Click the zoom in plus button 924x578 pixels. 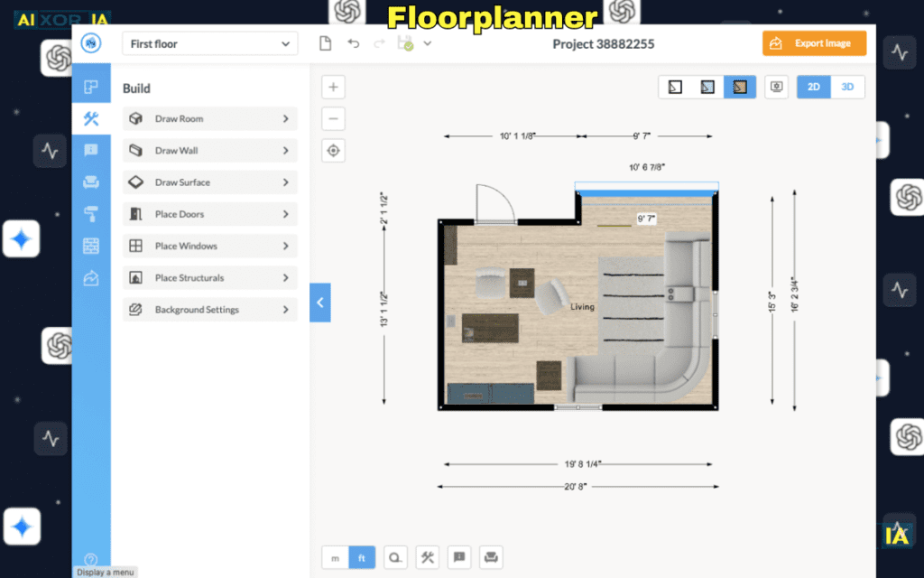pos(333,87)
